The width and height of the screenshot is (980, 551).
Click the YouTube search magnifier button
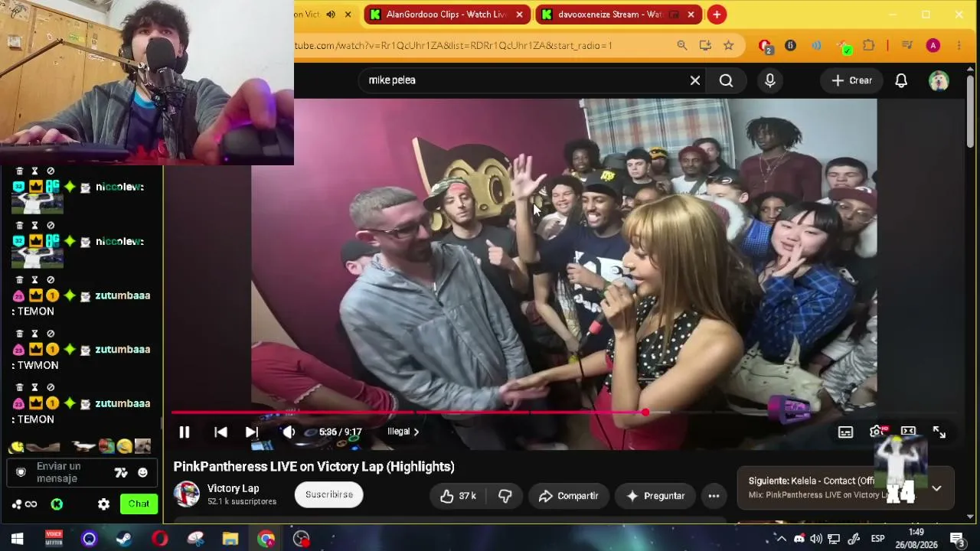click(727, 80)
